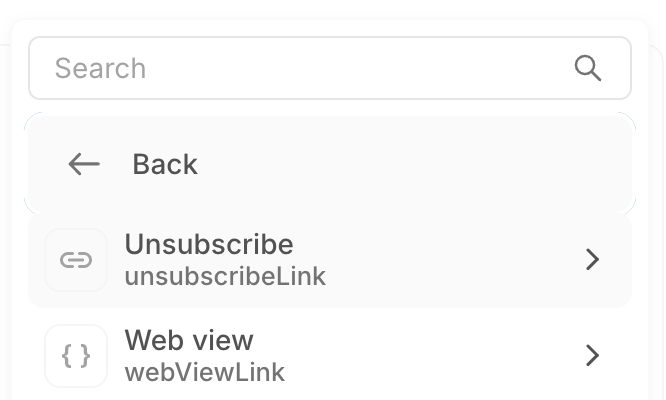Screen dimensions: 666x400
Task: Click the chain link icon beside Unsubscribe
Action: click(x=76, y=260)
